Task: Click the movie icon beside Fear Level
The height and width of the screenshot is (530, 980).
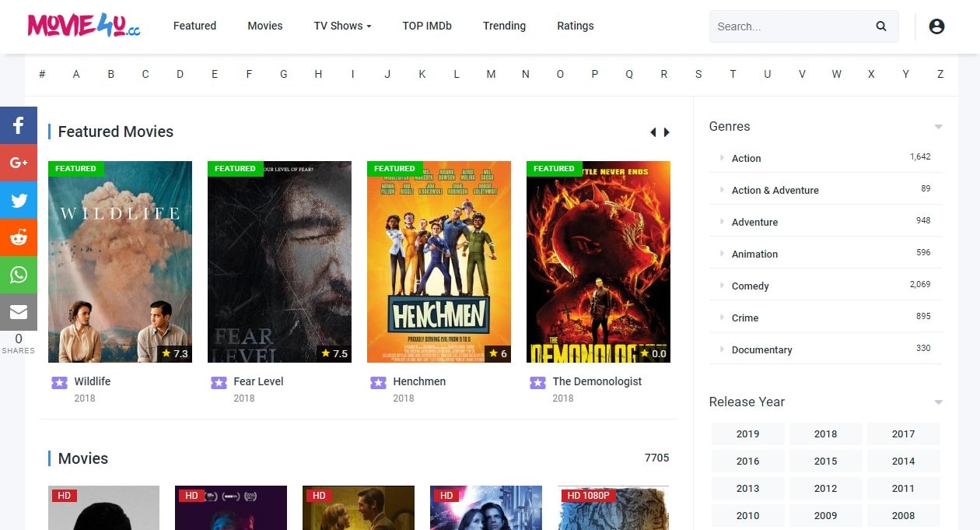Action: coord(219,382)
